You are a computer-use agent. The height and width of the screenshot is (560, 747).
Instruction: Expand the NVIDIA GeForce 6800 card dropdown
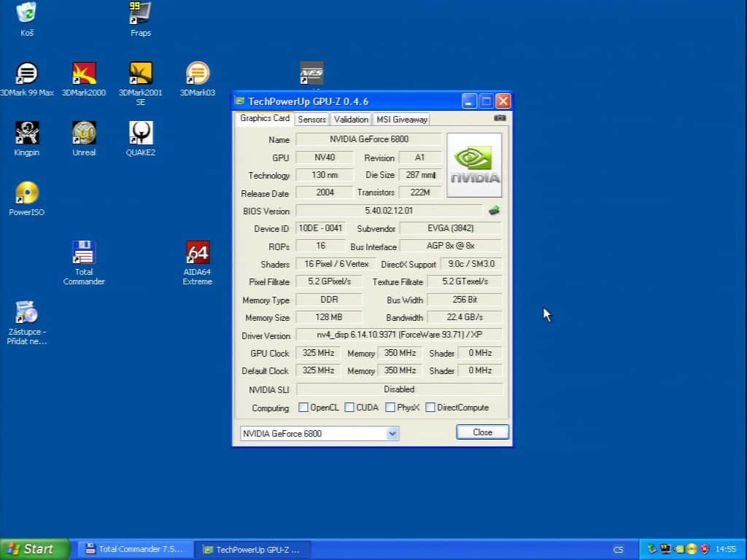tap(392, 433)
